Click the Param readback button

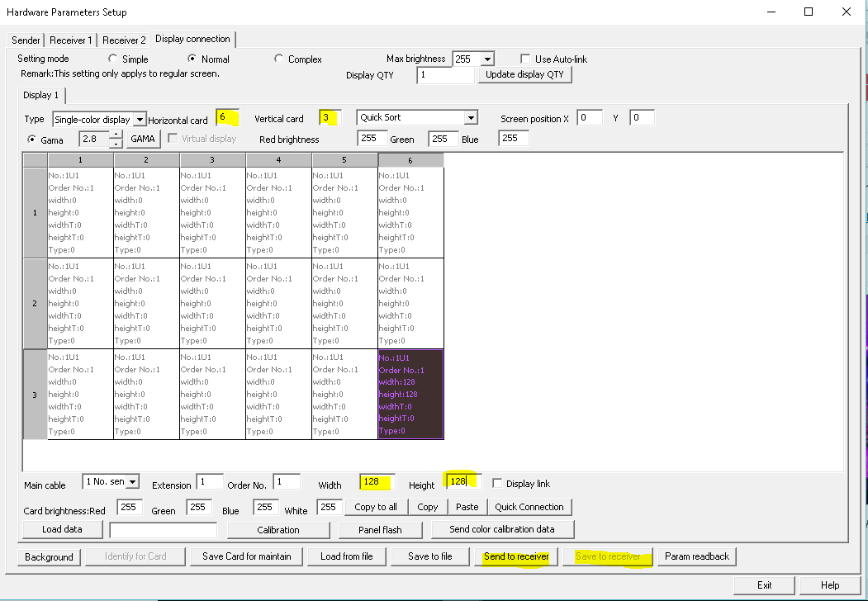pyautogui.click(x=697, y=556)
